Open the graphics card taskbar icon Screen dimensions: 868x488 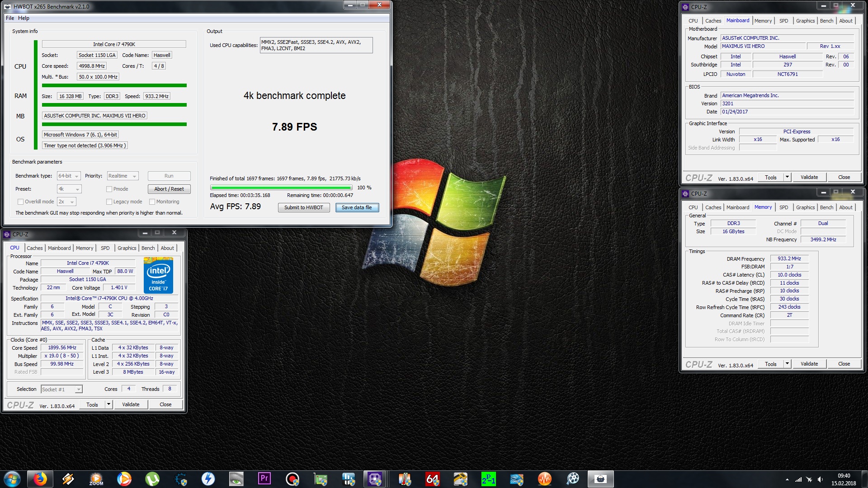click(x=321, y=479)
